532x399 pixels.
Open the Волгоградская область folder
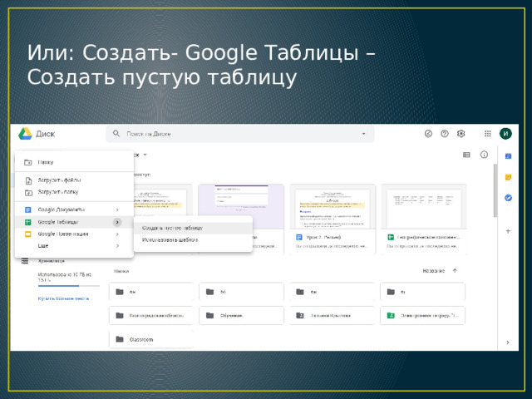(x=151, y=315)
